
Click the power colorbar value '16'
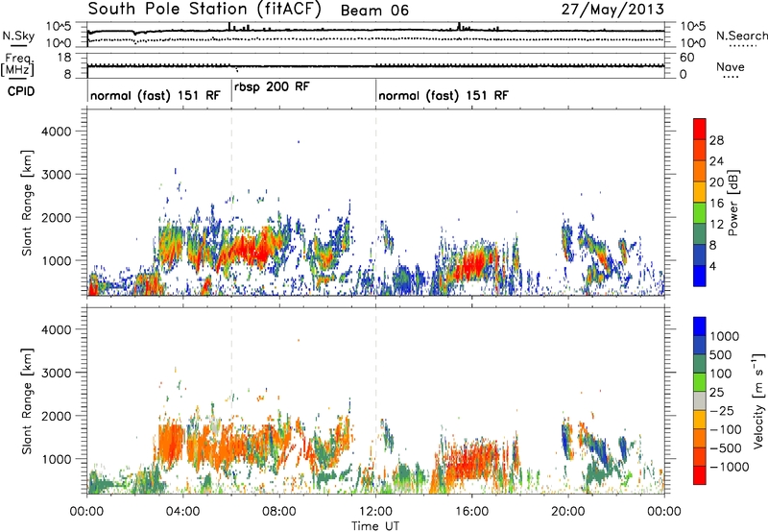pos(716,204)
